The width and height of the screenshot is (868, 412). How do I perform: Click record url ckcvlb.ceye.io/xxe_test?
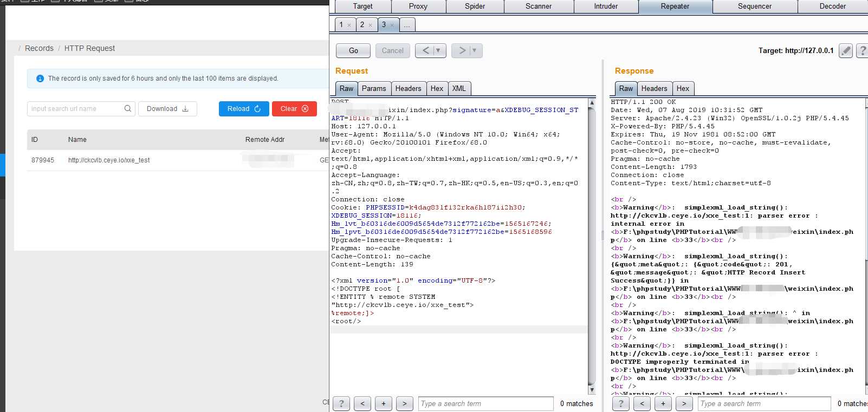[109, 160]
